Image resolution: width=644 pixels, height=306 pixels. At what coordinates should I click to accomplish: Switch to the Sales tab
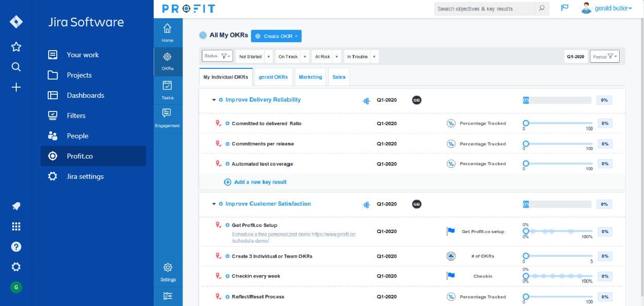[x=339, y=77]
